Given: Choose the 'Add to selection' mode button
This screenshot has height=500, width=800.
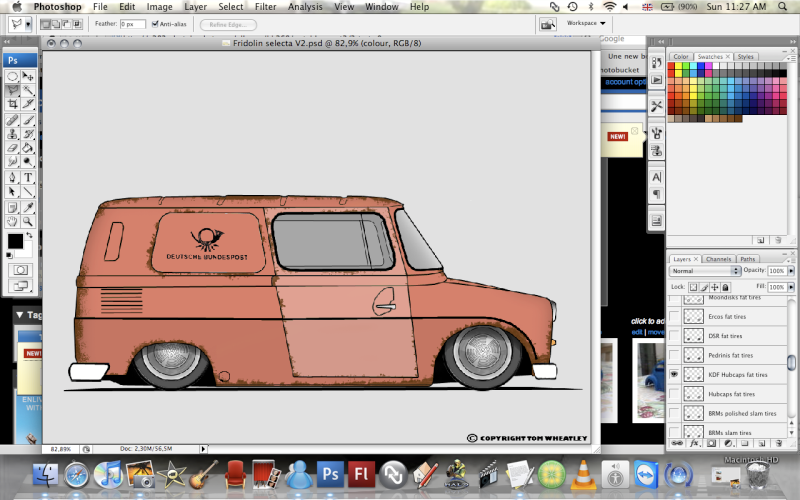Looking at the screenshot, I should click(56, 24).
